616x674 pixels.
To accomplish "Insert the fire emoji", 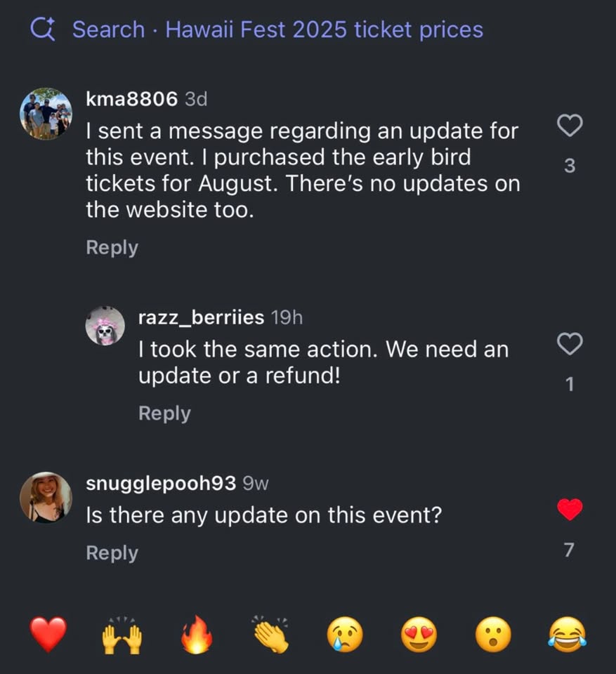I will (x=197, y=635).
